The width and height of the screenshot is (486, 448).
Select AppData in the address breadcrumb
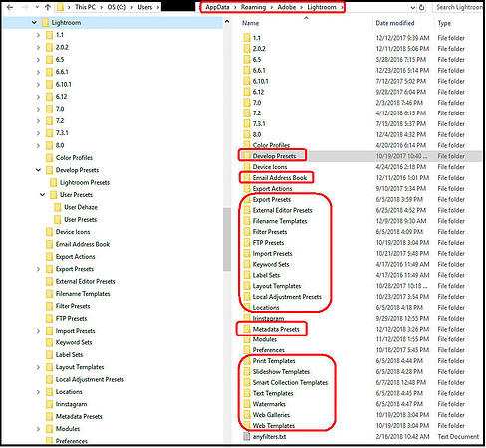tap(217, 7)
